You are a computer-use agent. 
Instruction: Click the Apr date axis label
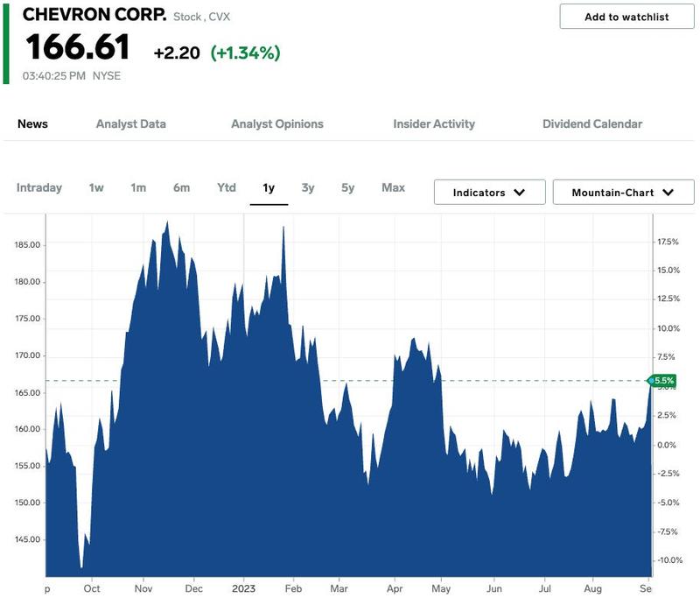pos(395,588)
